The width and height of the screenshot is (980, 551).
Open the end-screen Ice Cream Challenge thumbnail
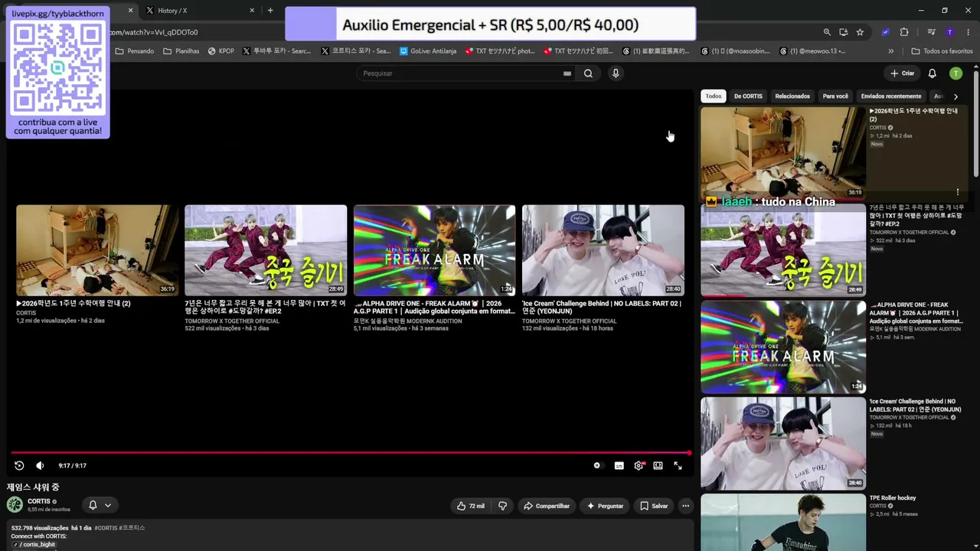[x=603, y=250]
